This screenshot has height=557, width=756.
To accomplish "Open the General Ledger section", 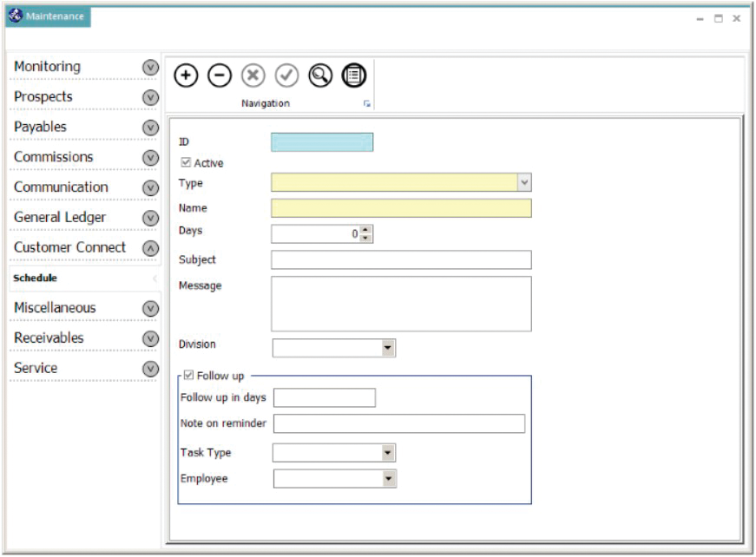I will (152, 217).
